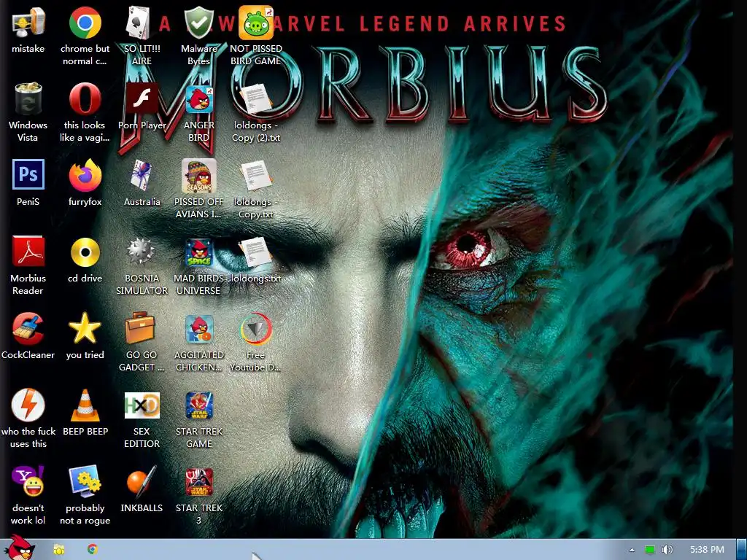Viewport: 747px width, 560px height.
Task: Open the 'Free Youtube D...' downloader icon
Action: pyautogui.click(x=256, y=329)
